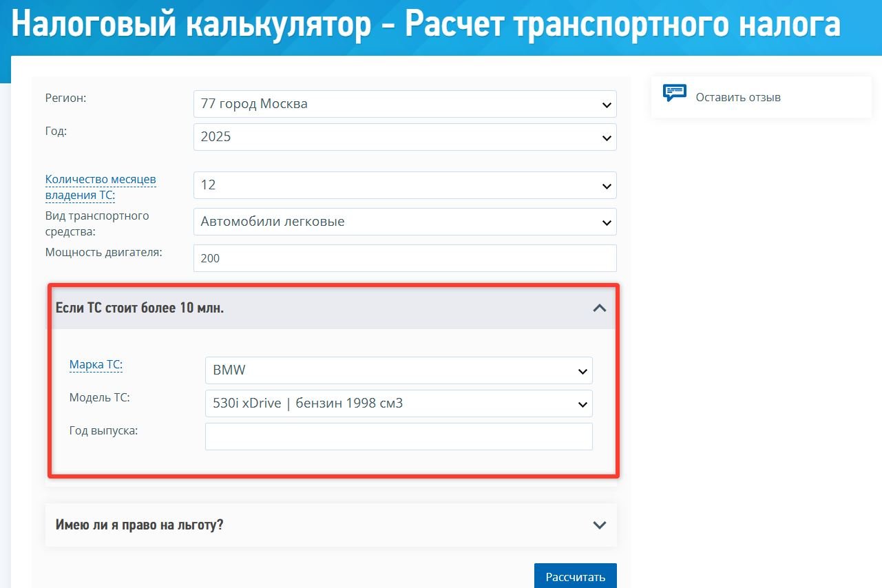Click the downward chevron beside the benefits question
The image size is (882, 588).
click(600, 525)
